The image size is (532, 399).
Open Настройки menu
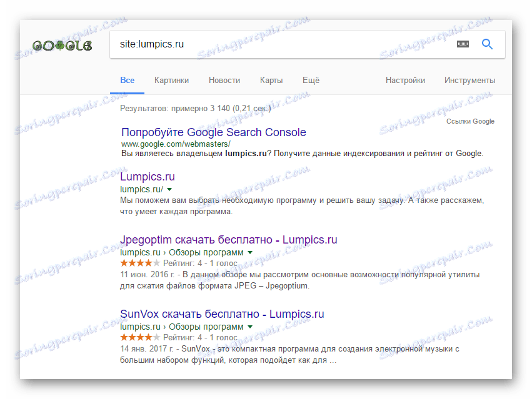coord(405,81)
